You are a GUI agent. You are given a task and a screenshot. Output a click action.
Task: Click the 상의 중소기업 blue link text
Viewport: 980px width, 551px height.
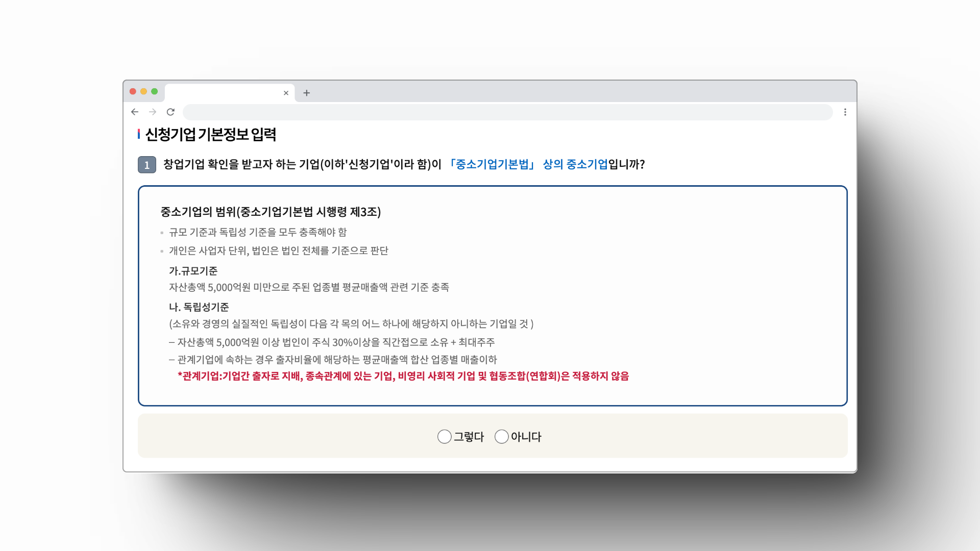tap(575, 164)
